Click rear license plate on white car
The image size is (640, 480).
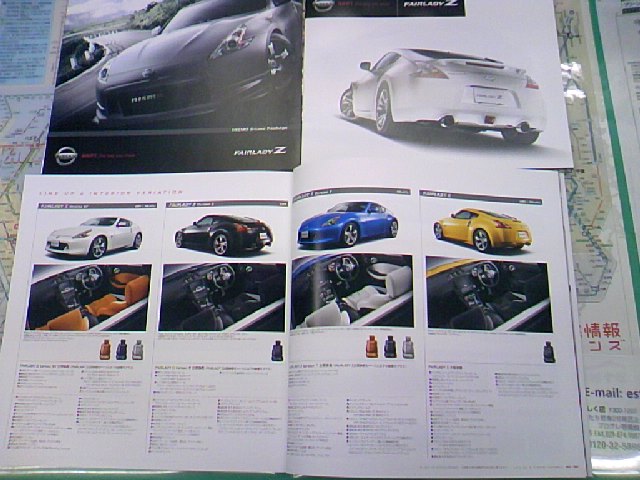click(x=489, y=97)
